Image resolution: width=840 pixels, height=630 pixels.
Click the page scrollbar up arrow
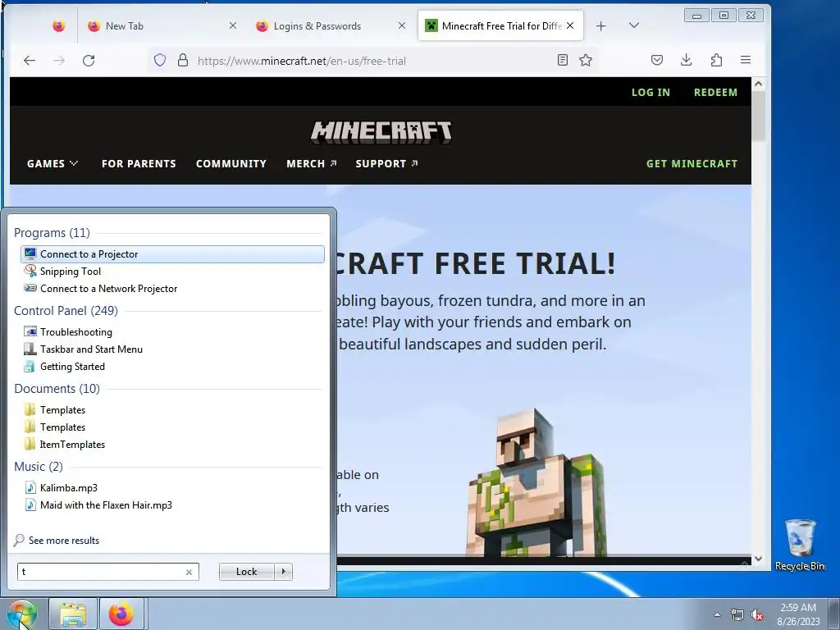[x=758, y=84]
